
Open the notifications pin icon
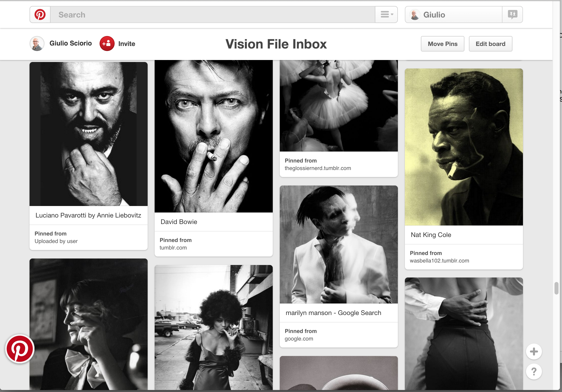pos(512,14)
